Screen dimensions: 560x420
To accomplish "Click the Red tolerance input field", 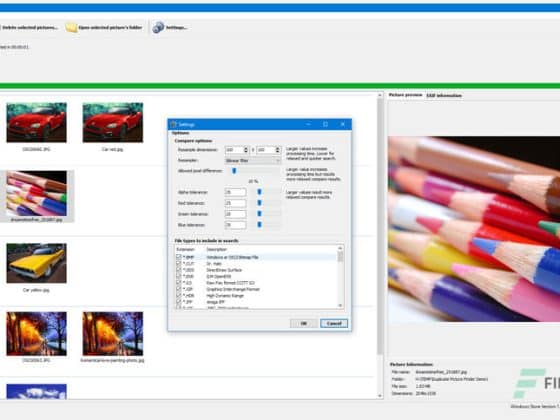I will click(235, 203).
